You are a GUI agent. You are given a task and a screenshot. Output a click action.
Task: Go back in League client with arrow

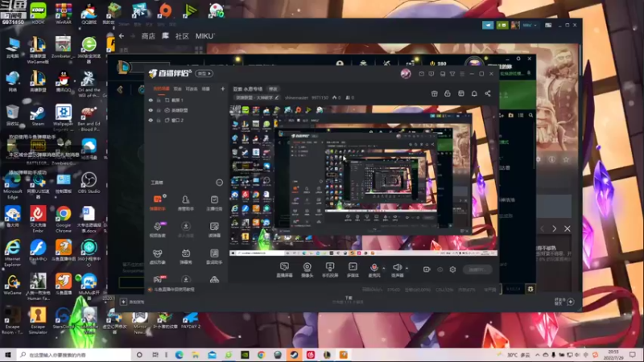click(x=120, y=89)
